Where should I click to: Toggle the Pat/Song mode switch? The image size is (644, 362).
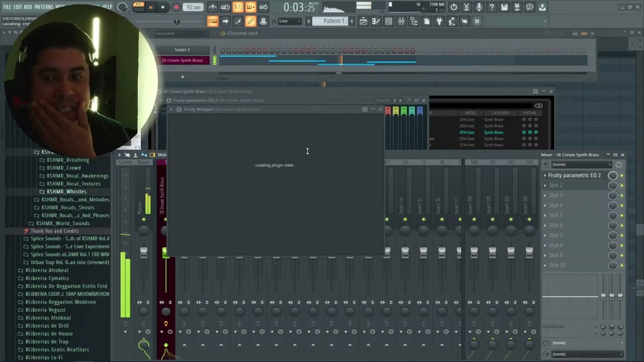point(138,7)
